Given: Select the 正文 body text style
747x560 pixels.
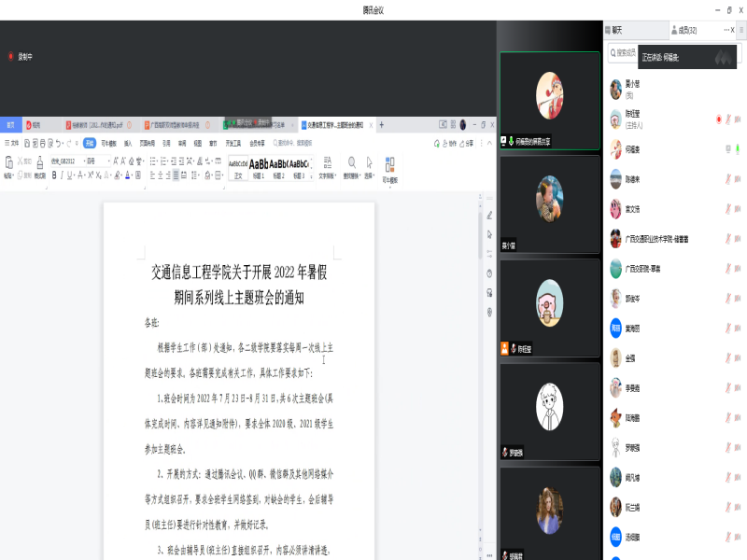Looking at the screenshot, I should [237, 167].
